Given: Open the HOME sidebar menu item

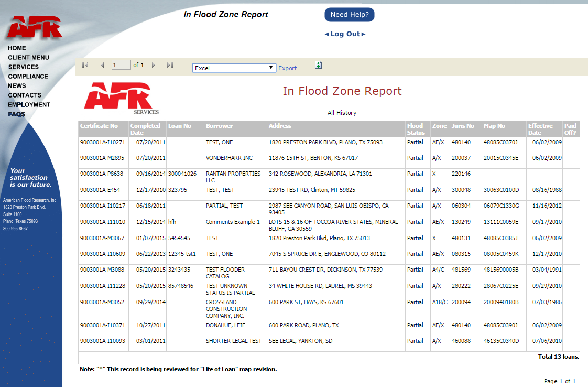Looking at the screenshot, I should point(17,48).
